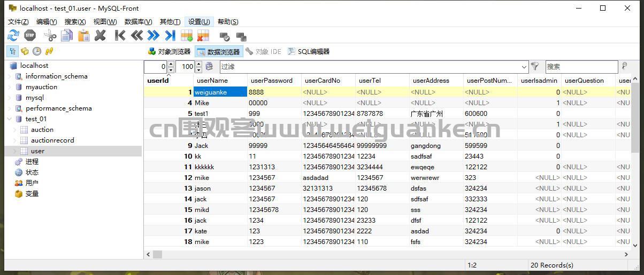The image size is (644, 275).
Task: Expand the auction table node
Action: pyautogui.click(x=14, y=130)
